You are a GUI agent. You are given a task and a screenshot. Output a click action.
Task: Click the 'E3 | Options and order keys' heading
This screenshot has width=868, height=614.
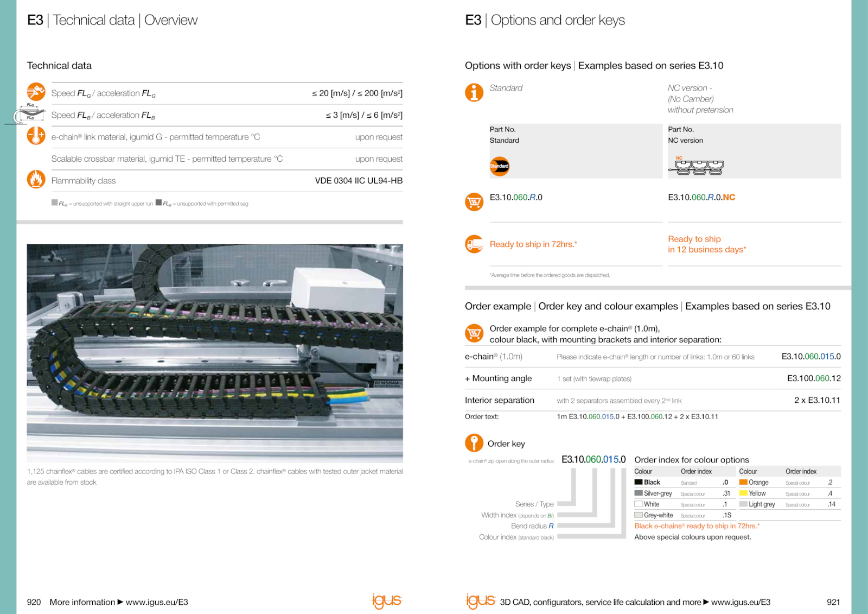pyautogui.click(x=545, y=20)
